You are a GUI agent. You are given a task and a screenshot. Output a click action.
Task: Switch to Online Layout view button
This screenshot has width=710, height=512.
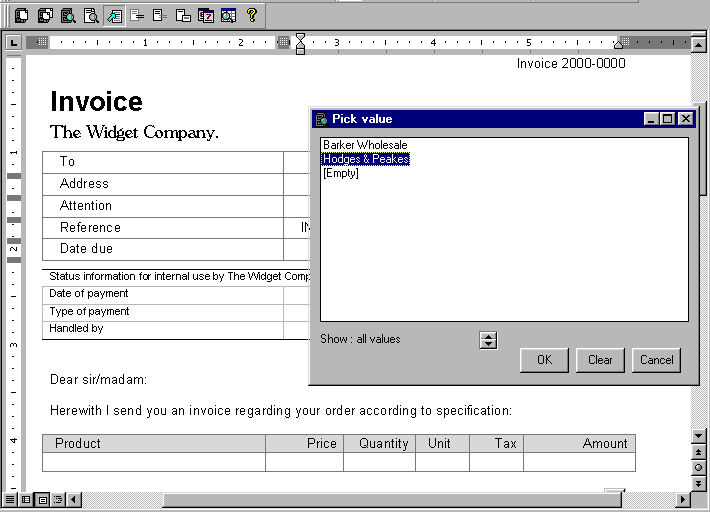26,500
